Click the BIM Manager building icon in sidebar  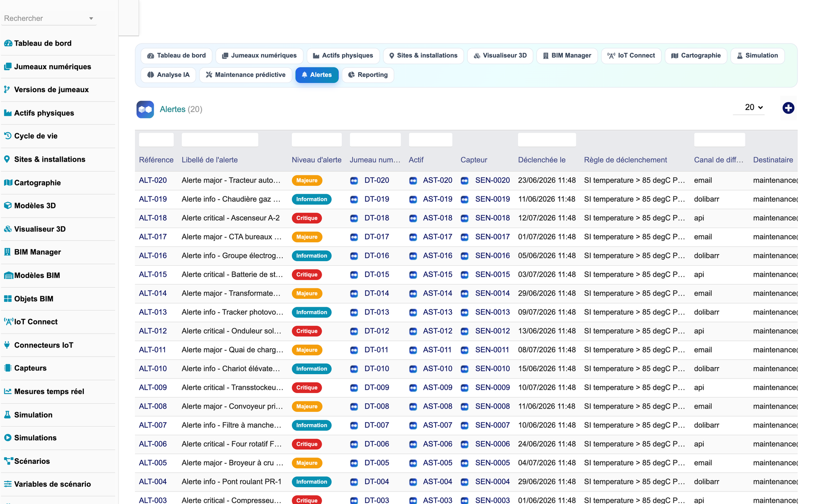8,252
